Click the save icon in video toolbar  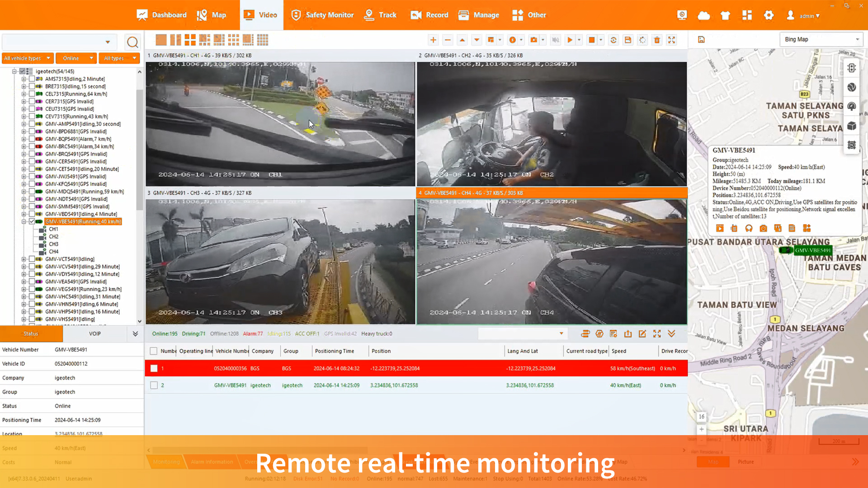[628, 40]
